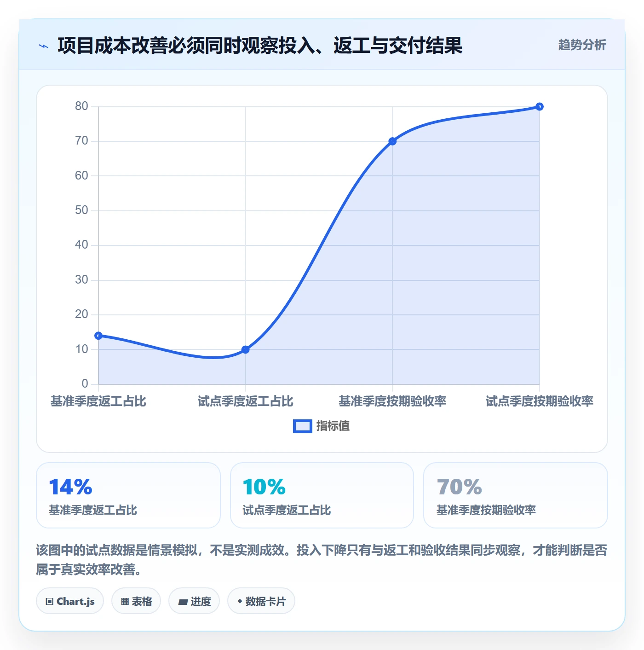Click the 基准季度返工占比 x-axis label

point(98,401)
